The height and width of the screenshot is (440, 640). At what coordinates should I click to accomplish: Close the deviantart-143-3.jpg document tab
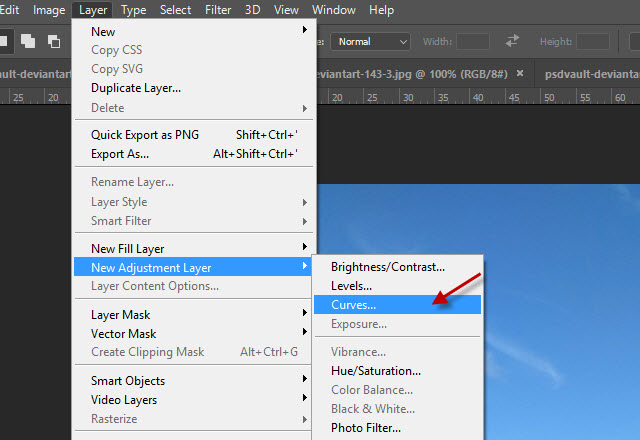click(521, 74)
